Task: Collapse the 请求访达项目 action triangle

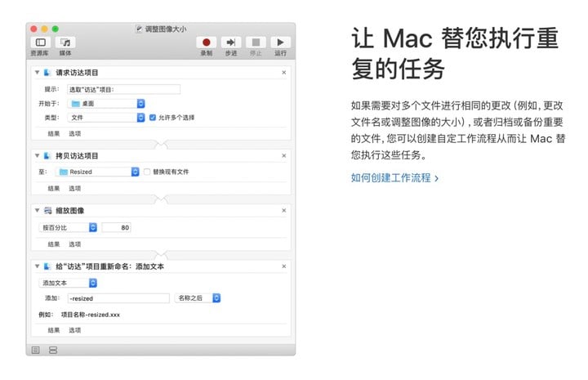Action: (x=38, y=73)
